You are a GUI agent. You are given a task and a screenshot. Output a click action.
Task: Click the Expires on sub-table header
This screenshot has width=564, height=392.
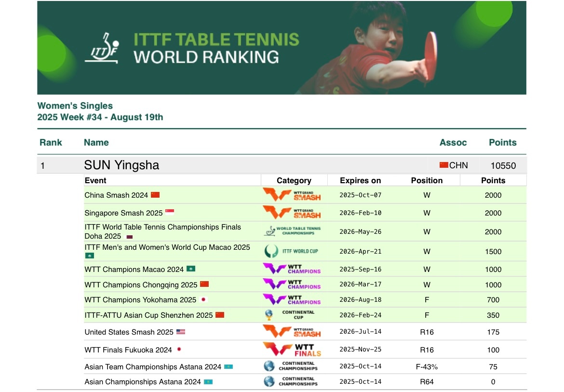click(360, 180)
